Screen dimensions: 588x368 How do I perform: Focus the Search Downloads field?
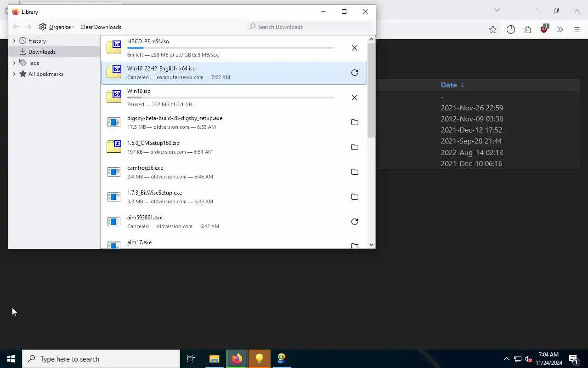[x=309, y=27]
